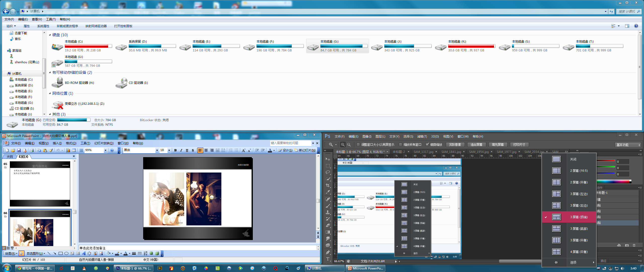Click the 打印尺寸 button in Photoshop
644x272 pixels.
pos(519,145)
